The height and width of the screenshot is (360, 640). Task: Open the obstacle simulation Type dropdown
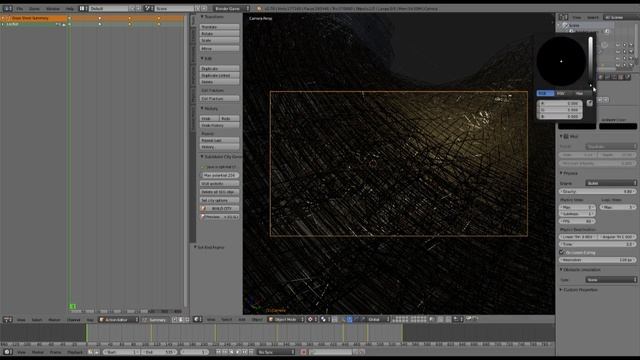611,280
